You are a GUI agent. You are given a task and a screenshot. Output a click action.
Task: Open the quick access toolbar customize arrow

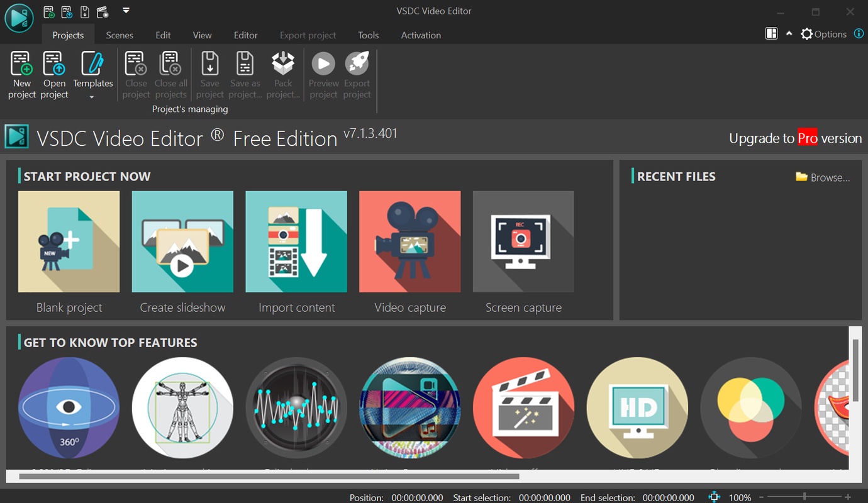126,10
